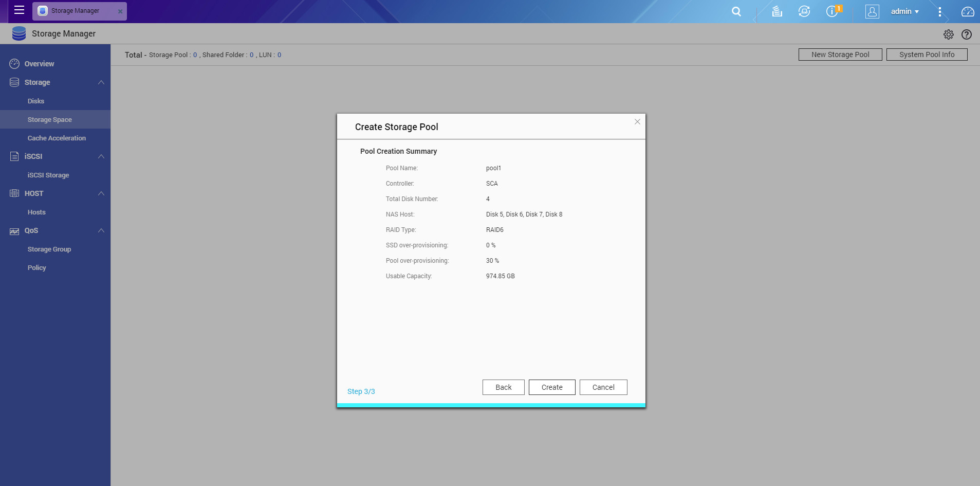Cancel the Create Storage Pool wizard

coord(603,387)
